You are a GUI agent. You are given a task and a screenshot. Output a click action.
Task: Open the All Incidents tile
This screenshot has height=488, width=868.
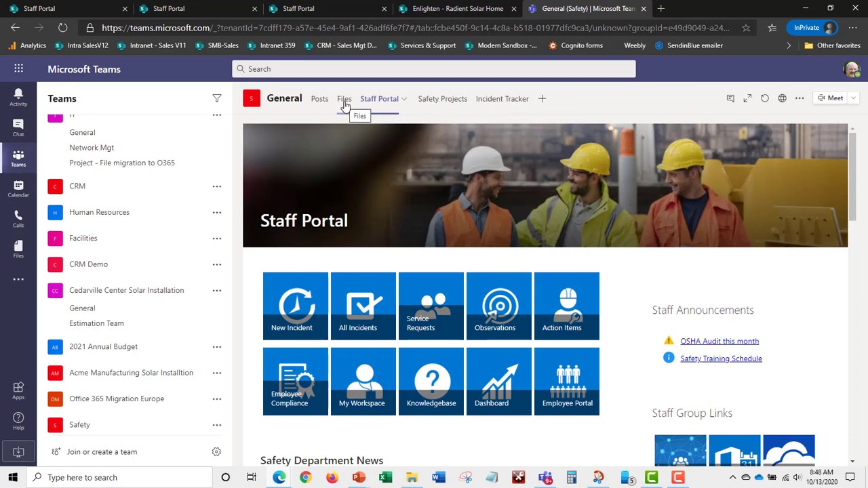tap(363, 306)
